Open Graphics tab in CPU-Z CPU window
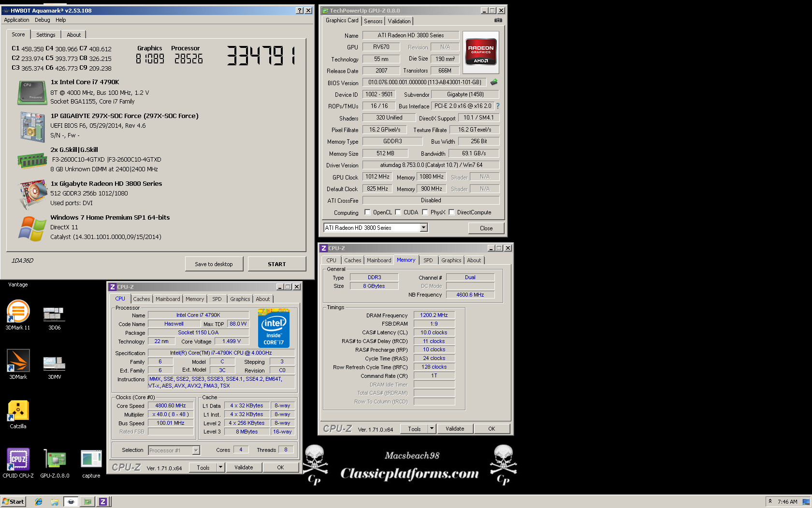Viewport: 812px width, 508px height. [x=240, y=299]
